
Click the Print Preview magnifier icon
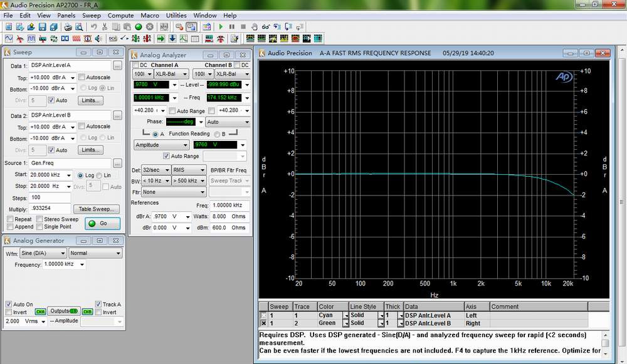click(x=79, y=27)
